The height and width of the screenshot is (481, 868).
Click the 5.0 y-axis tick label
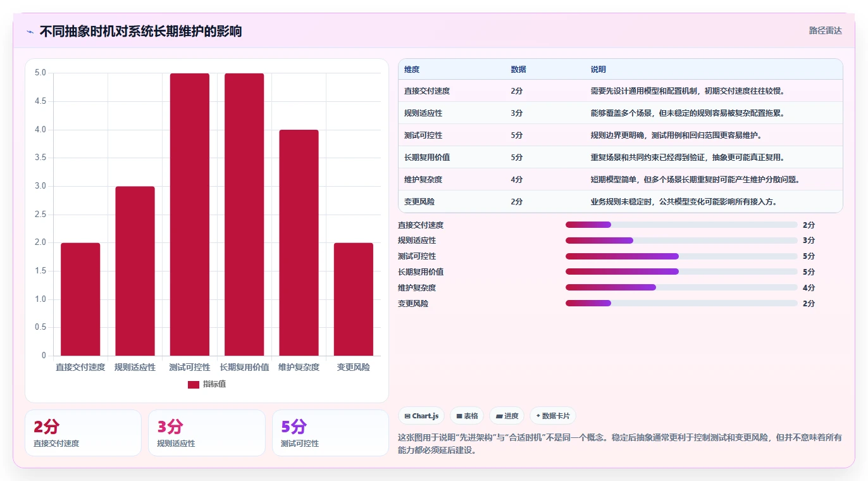coord(40,73)
